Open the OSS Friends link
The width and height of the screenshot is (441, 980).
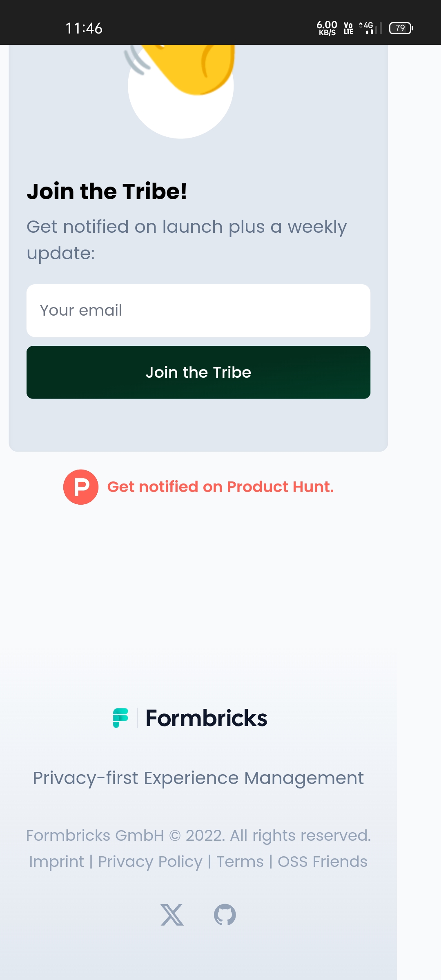322,862
